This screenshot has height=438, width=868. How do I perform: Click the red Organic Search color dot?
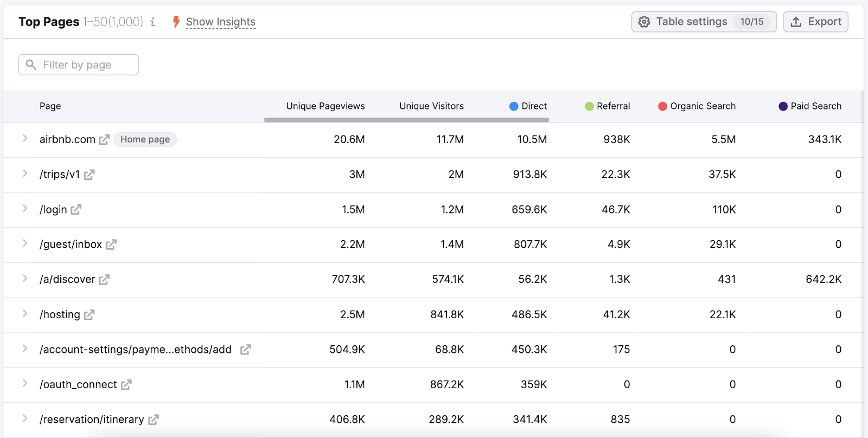[x=662, y=106]
